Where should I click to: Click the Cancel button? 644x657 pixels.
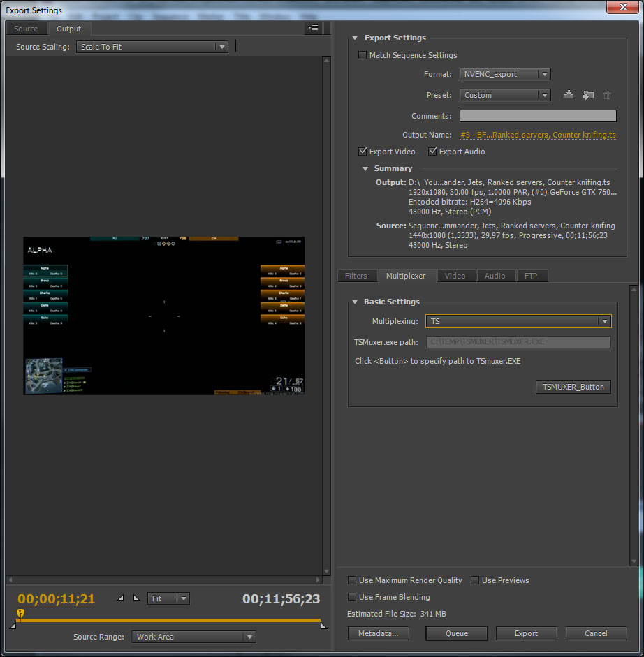596,633
